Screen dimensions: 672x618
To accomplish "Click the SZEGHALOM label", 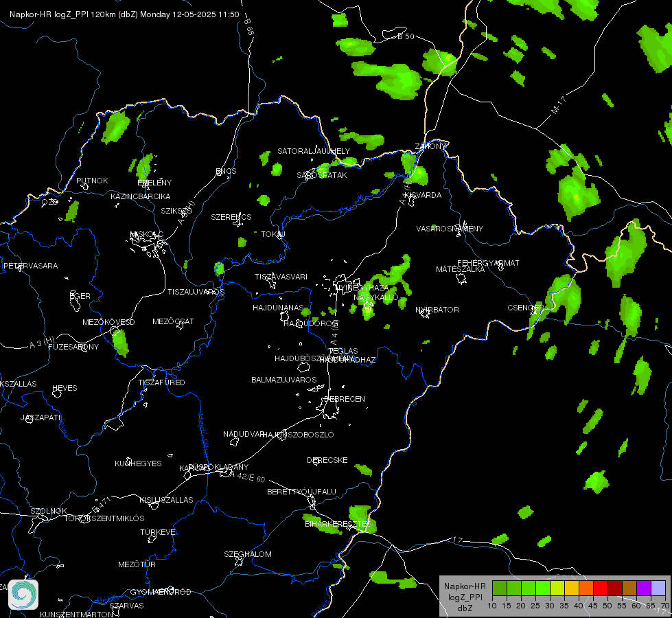I will [x=248, y=554].
